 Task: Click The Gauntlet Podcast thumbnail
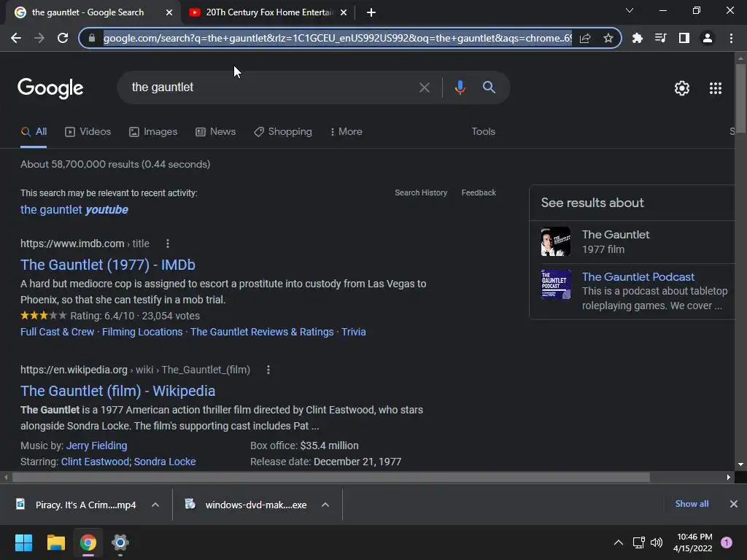(555, 284)
